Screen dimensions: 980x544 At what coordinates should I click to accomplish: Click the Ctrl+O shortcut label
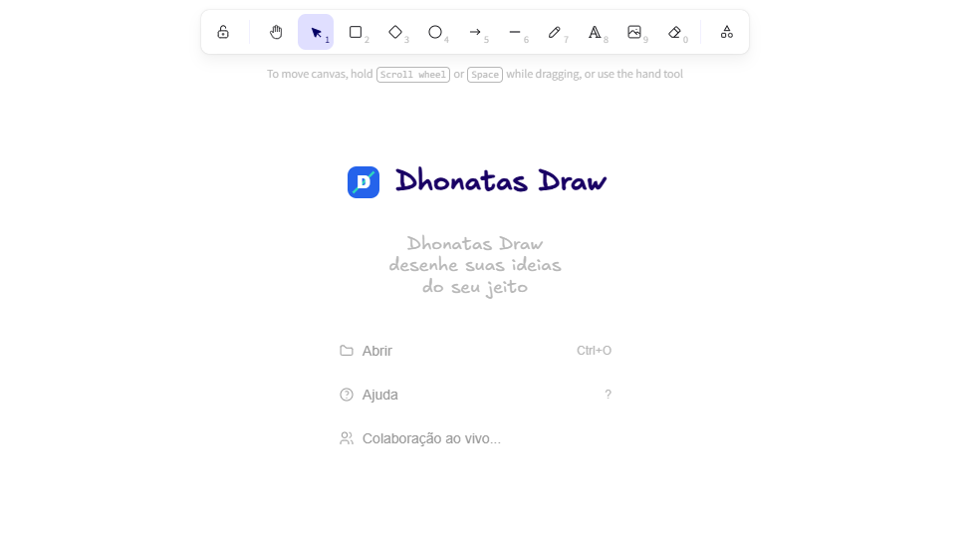[594, 351]
